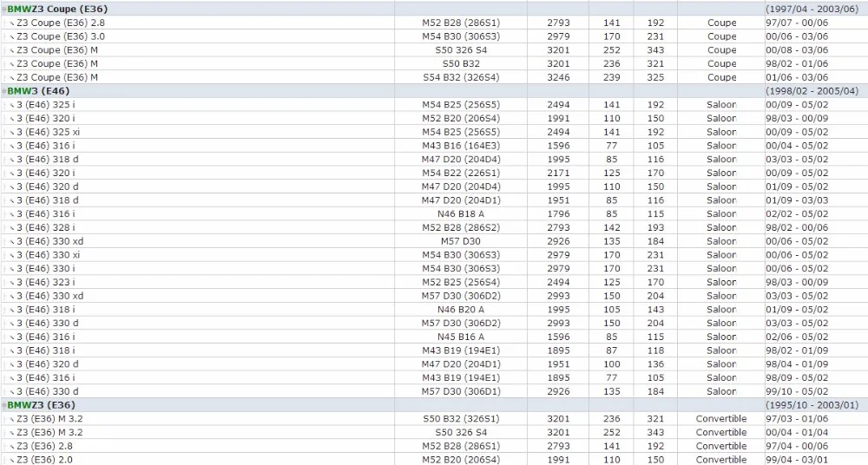Click engine code N46 B18 A

[461, 213]
